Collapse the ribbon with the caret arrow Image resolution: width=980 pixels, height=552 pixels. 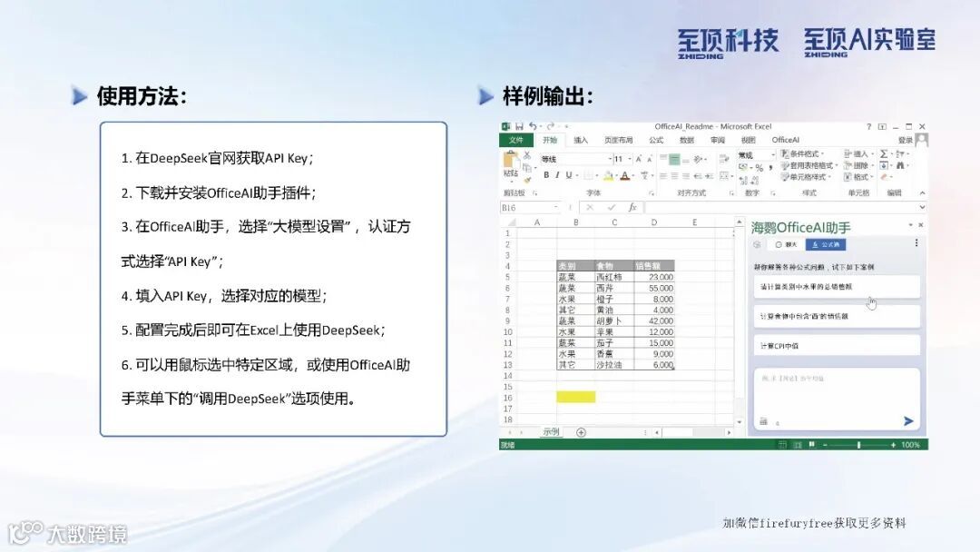pos(922,193)
